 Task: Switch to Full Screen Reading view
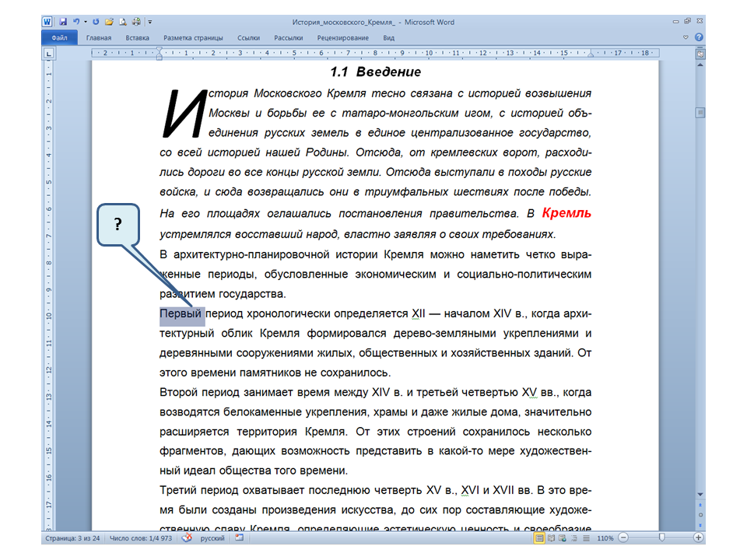551,538
